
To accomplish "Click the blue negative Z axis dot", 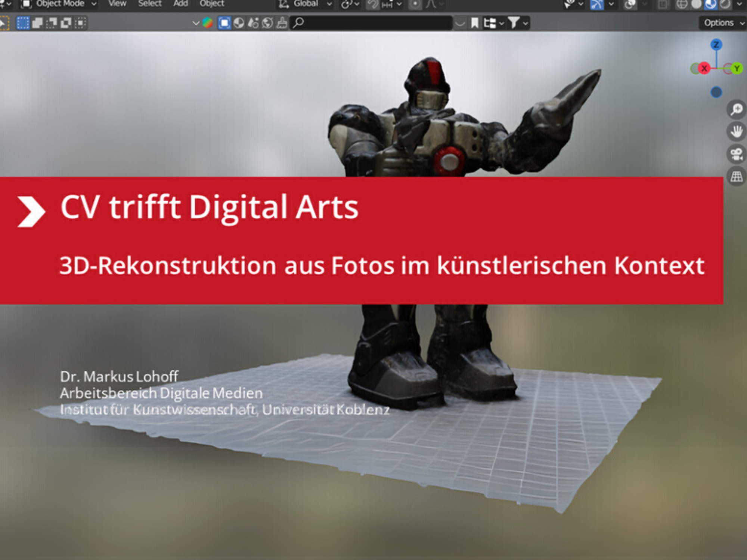I will point(716,92).
